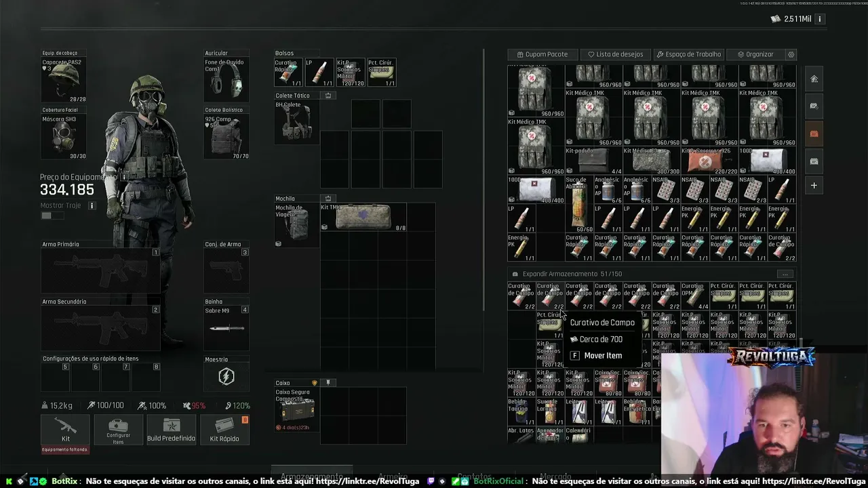
Task: Select quick-use item slot 5
Action: coord(56,377)
